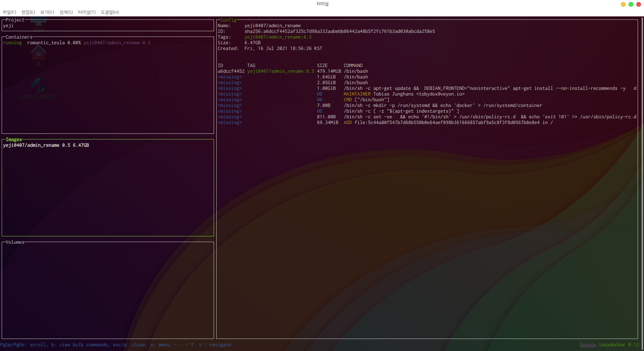Click the red close window button
644x351 pixels.
(639, 4)
